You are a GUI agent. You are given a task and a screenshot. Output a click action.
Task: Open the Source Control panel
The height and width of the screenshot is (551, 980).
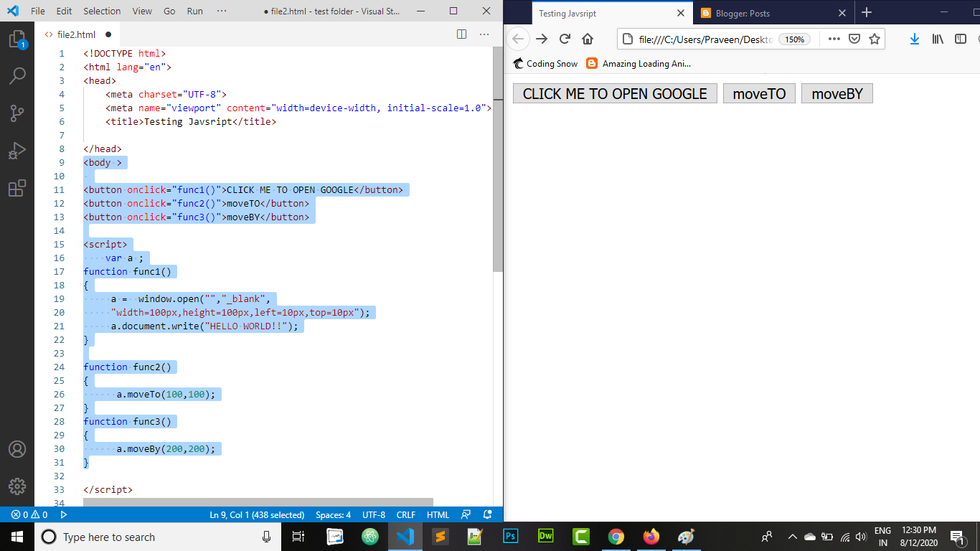click(x=15, y=113)
